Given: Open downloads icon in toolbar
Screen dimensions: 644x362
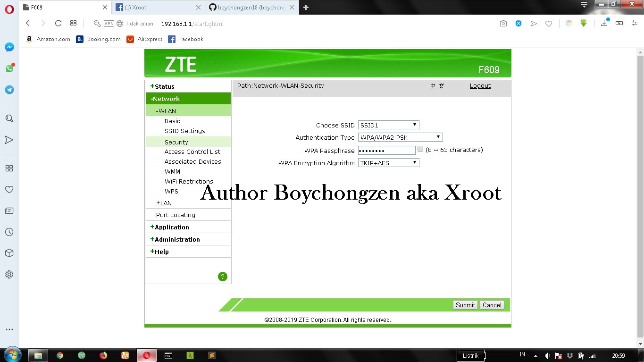Looking at the screenshot, I should pos(604,23).
